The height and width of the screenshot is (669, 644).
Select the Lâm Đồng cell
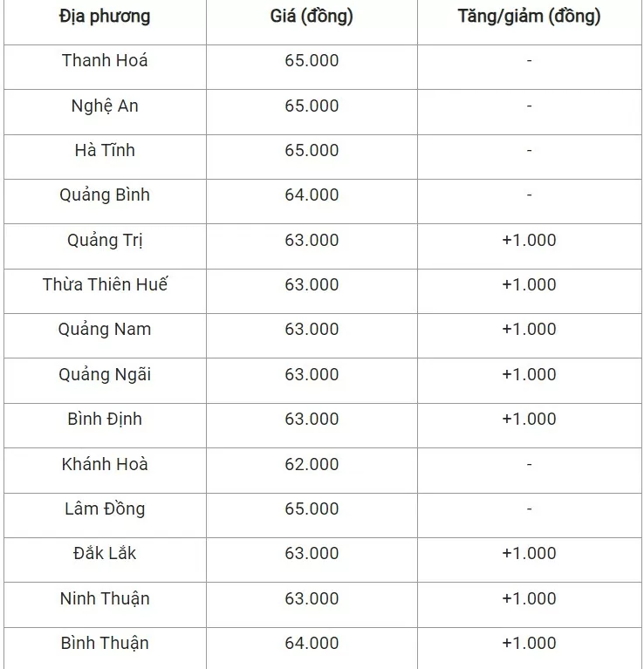point(105,509)
